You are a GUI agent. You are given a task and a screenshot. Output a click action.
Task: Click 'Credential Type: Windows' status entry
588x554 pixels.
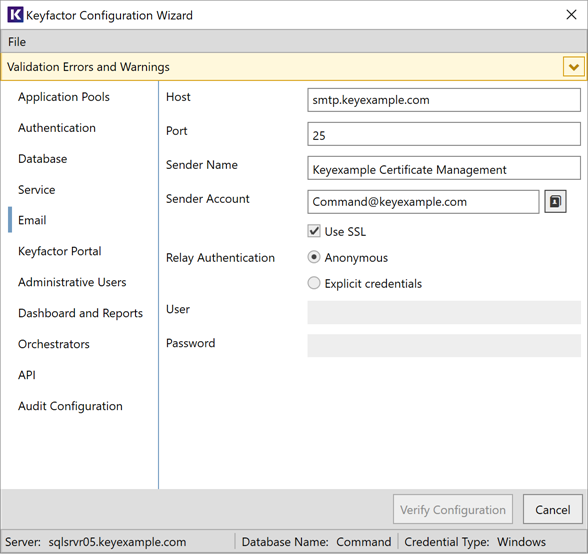[x=475, y=542]
